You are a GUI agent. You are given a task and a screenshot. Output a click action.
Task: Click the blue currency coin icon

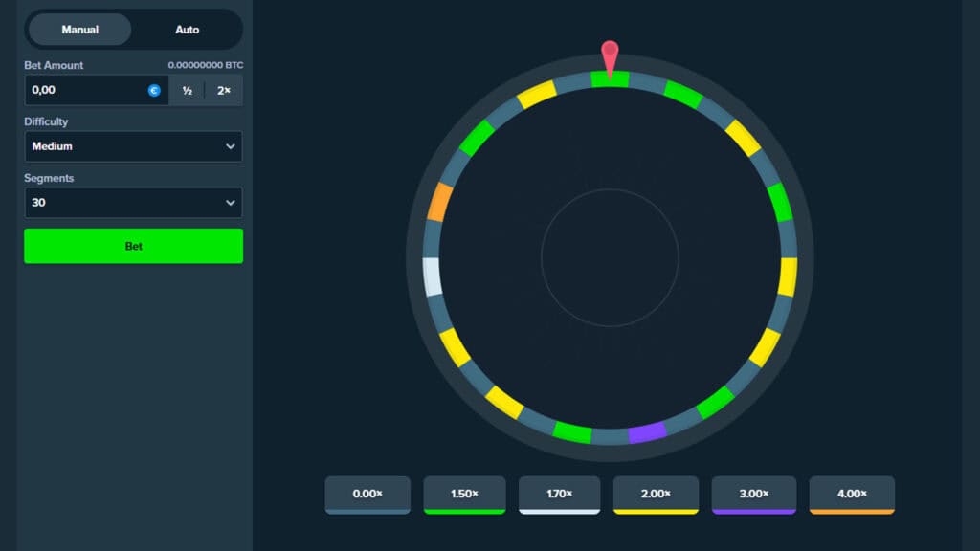[154, 91]
